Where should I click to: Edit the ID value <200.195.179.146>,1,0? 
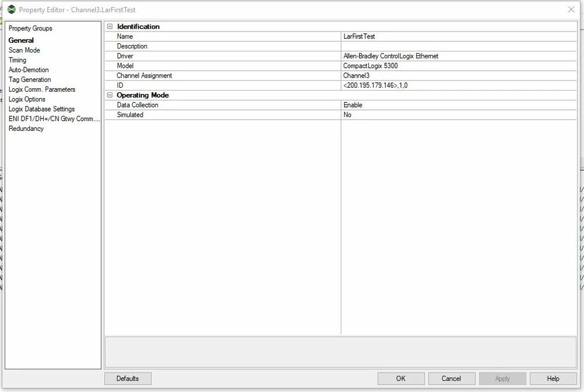coord(458,85)
